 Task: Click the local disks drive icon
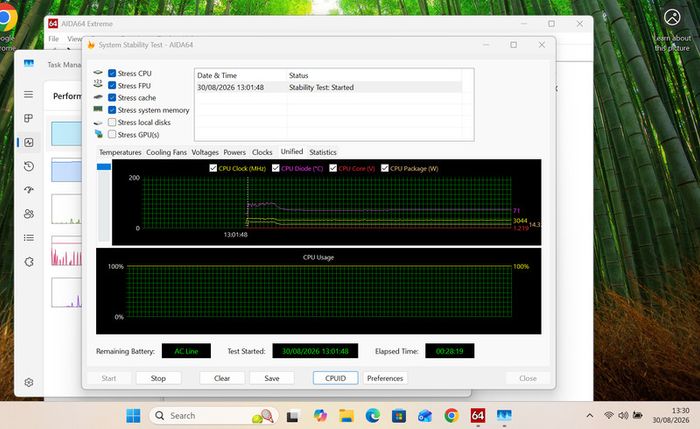pos(98,123)
